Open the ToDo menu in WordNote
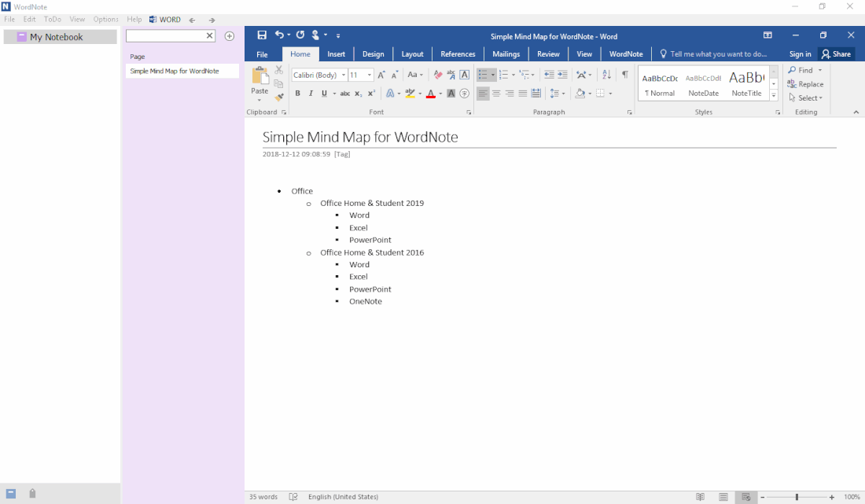Viewport: 865px width, 504px height. [53, 20]
